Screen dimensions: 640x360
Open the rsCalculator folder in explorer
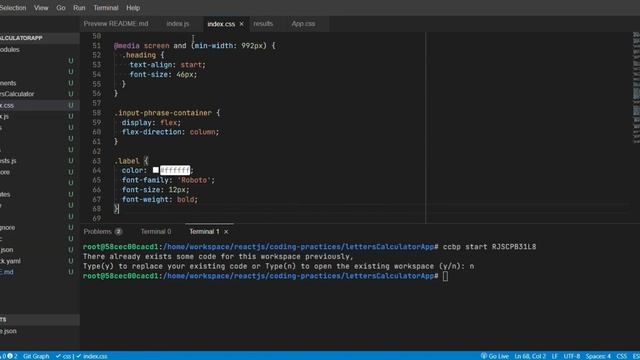[17, 94]
